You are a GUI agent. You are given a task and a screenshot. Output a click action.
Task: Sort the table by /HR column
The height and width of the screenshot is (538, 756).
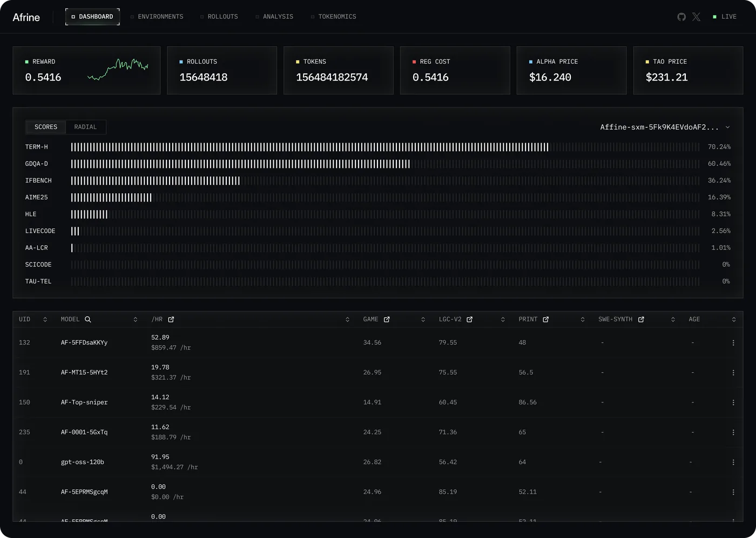point(348,320)
